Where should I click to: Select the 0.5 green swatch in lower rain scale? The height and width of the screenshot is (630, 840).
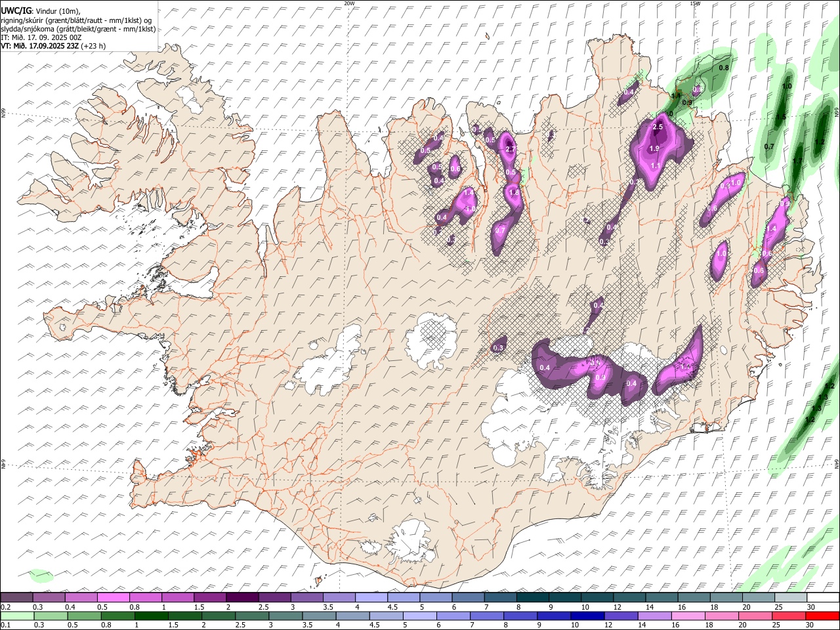click(84, 616)
